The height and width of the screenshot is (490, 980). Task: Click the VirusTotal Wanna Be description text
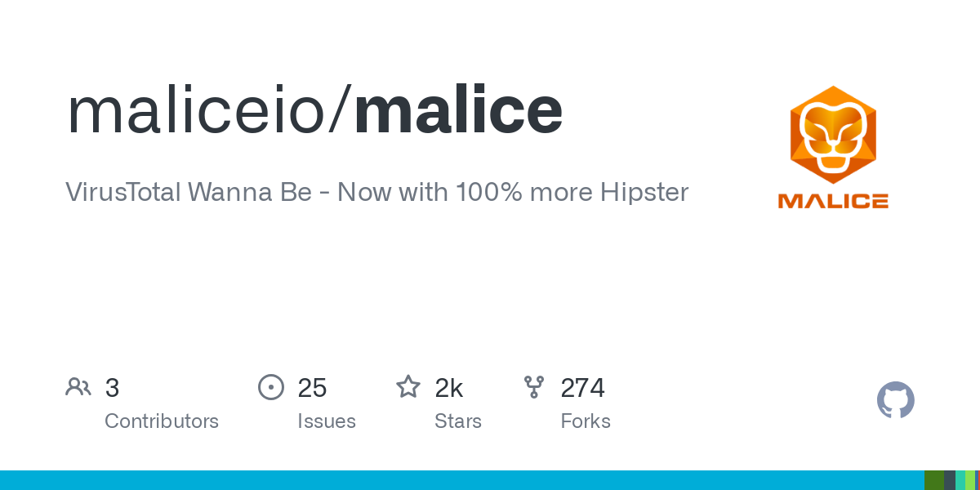coord(376,193)
